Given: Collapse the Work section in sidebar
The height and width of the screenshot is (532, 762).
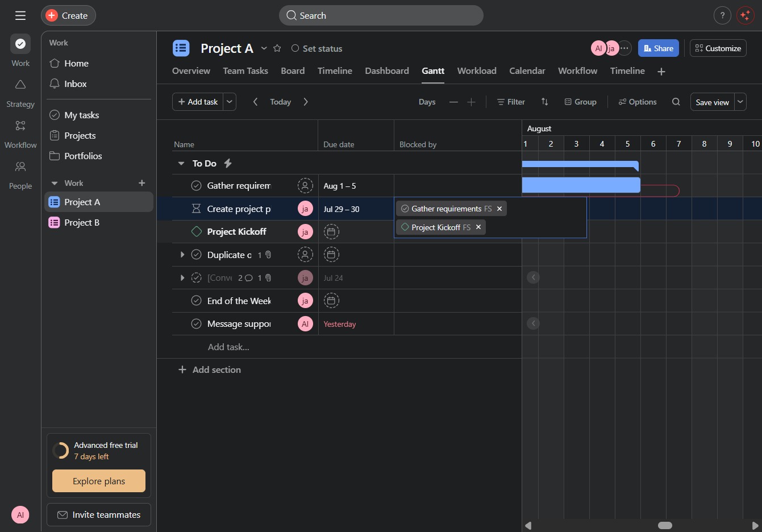Looking at the screenshot, I should [x=55, y=183].
